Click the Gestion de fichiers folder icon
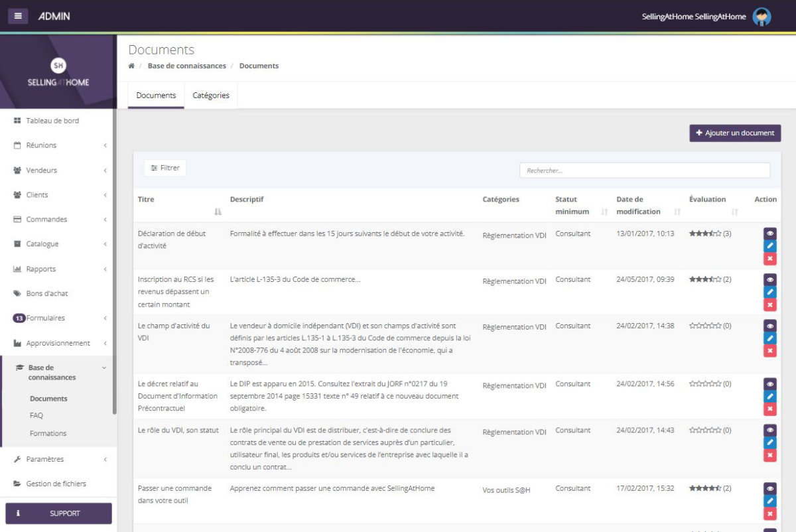 tap(17, 484)
